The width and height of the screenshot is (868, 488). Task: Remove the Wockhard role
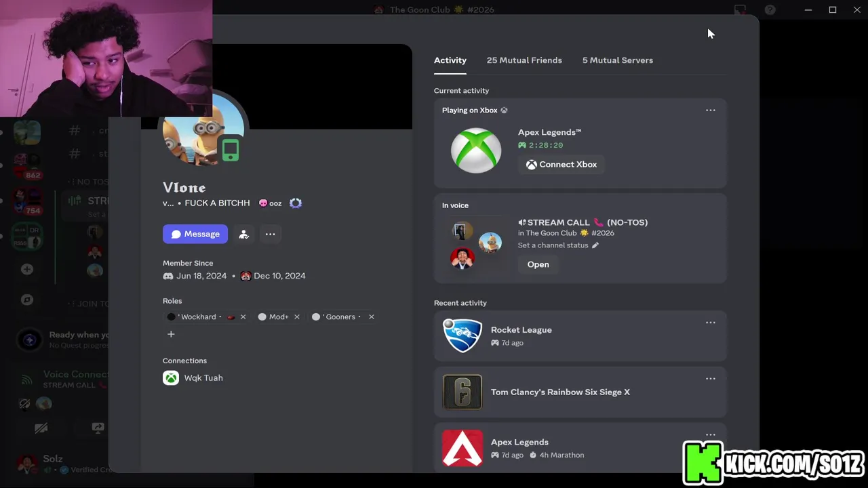[x=243, y=317]
